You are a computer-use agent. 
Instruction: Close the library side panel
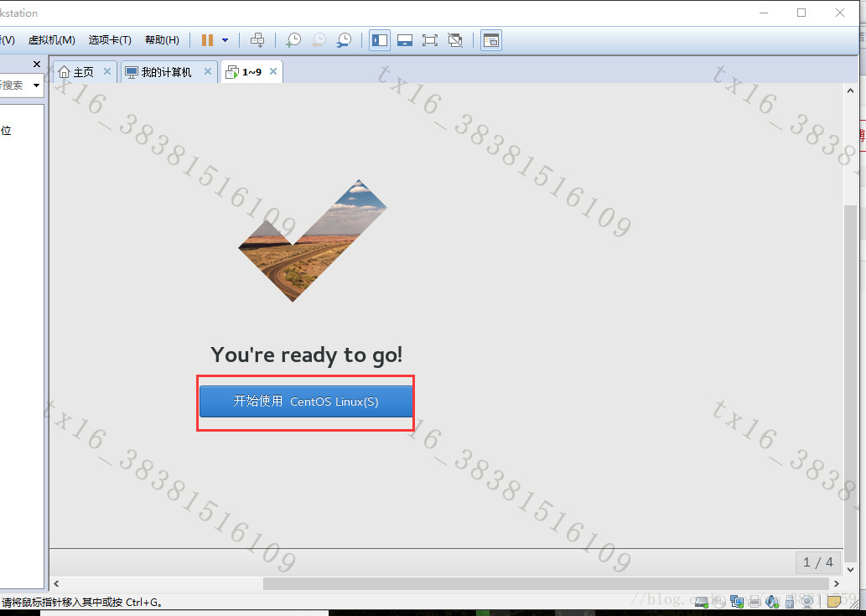(x=37, y=64)
